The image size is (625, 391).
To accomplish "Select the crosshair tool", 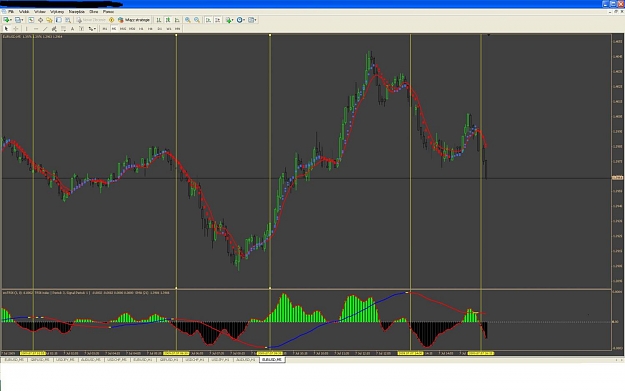I will (x=16, y=29).
